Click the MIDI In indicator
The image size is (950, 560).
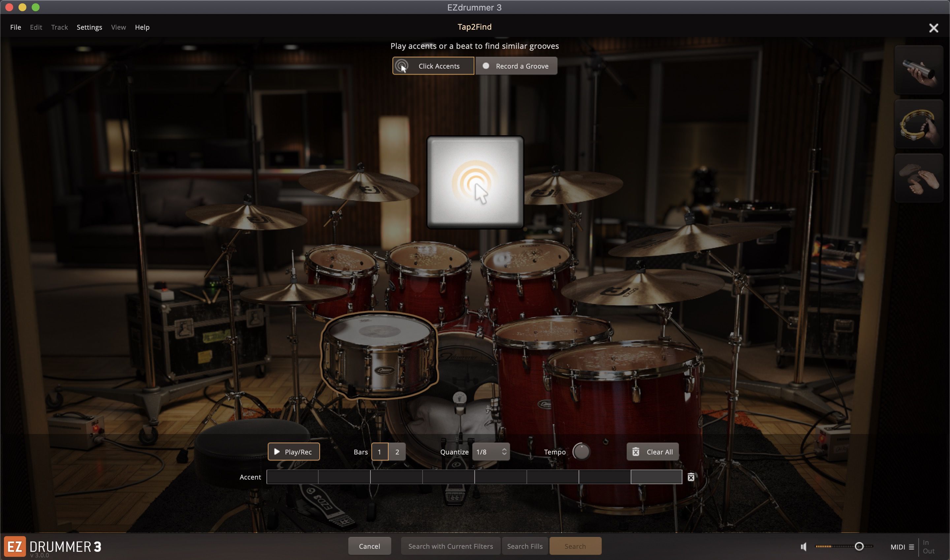tap(926, 542)
